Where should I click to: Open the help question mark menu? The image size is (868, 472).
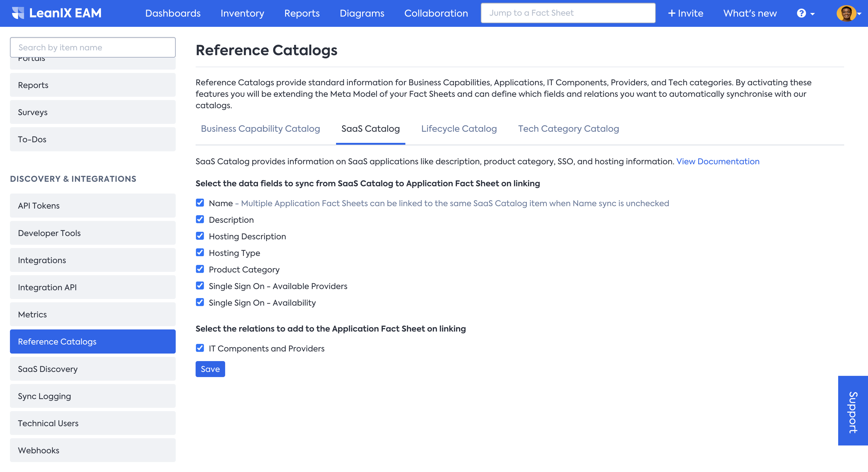805,13
